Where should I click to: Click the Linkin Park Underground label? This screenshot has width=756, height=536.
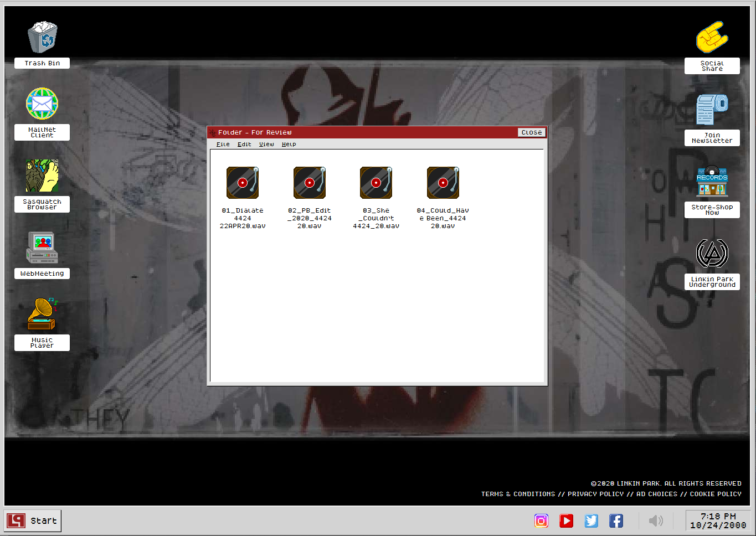tap(712, 282)
